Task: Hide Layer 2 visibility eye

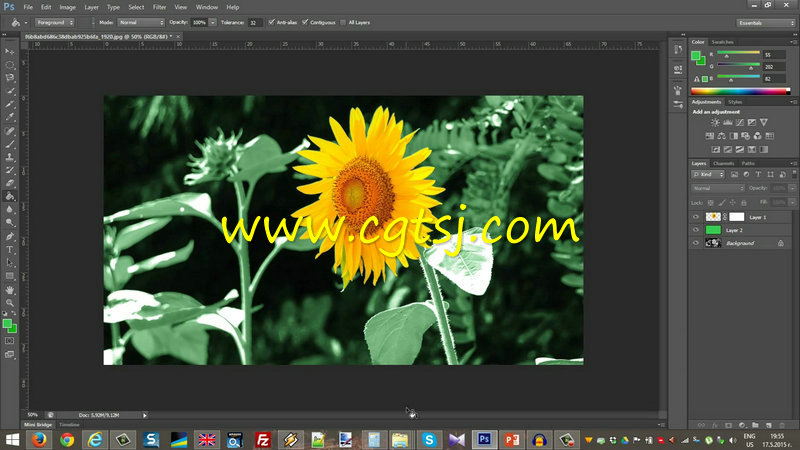Action: tap(696, 230)
